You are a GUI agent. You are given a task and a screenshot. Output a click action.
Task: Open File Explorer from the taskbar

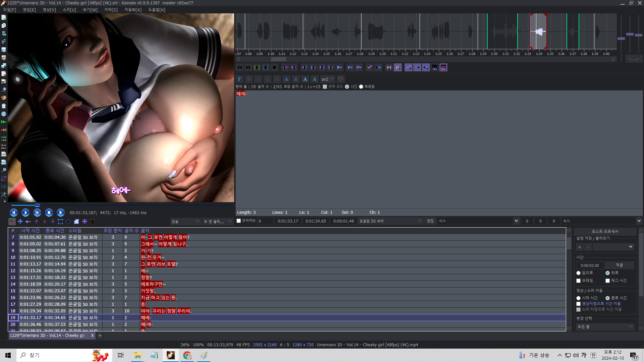(x=138, y=355)
